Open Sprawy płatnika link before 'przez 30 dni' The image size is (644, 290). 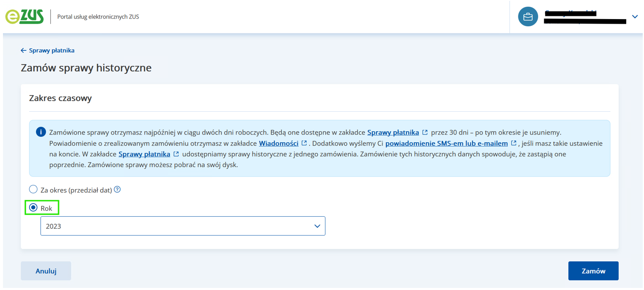click(393, 132)
